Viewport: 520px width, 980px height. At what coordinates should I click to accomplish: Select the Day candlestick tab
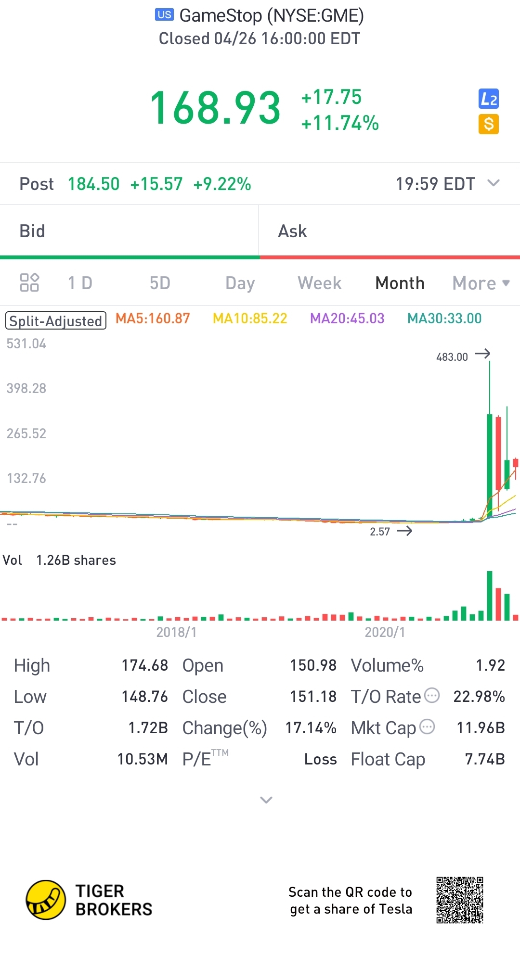click(x=240, y=283)
